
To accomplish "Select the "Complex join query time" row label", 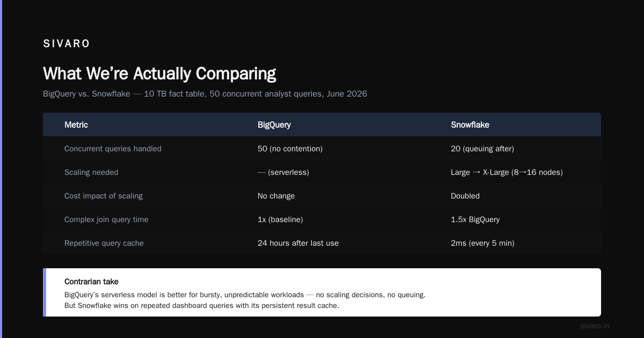I will [106, 219].
